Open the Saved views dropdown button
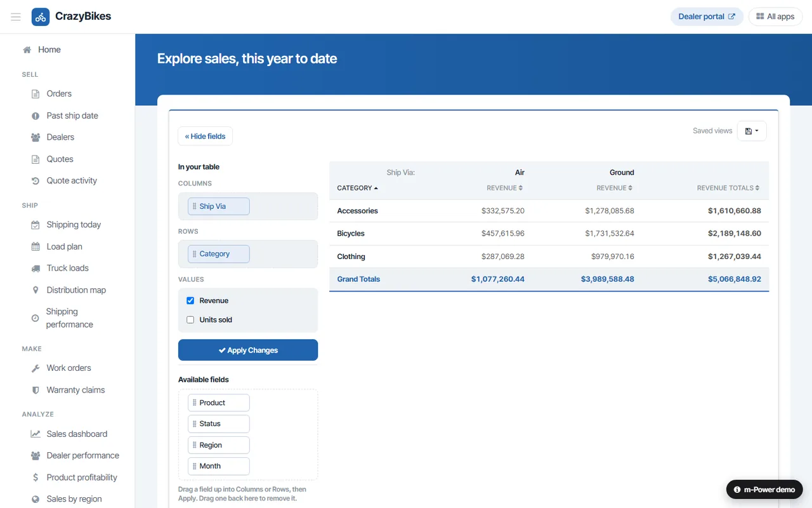The image size is (812, 508). click(752, 131)
